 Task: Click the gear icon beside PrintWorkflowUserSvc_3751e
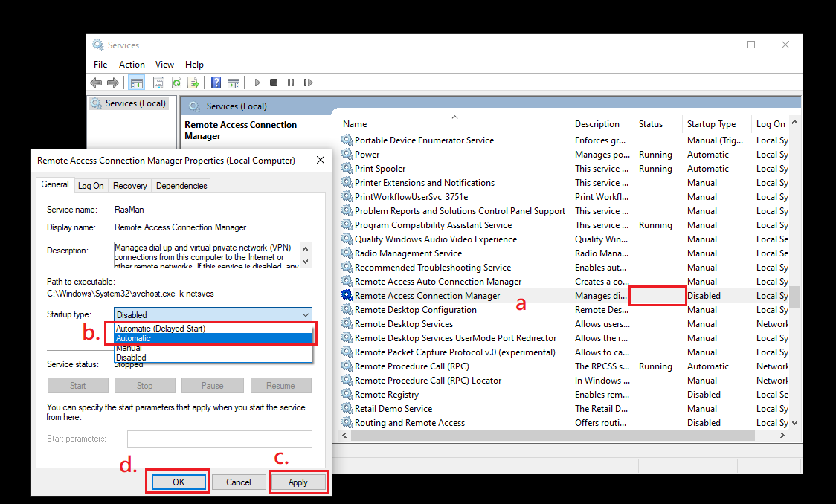(x=347, y=196)
